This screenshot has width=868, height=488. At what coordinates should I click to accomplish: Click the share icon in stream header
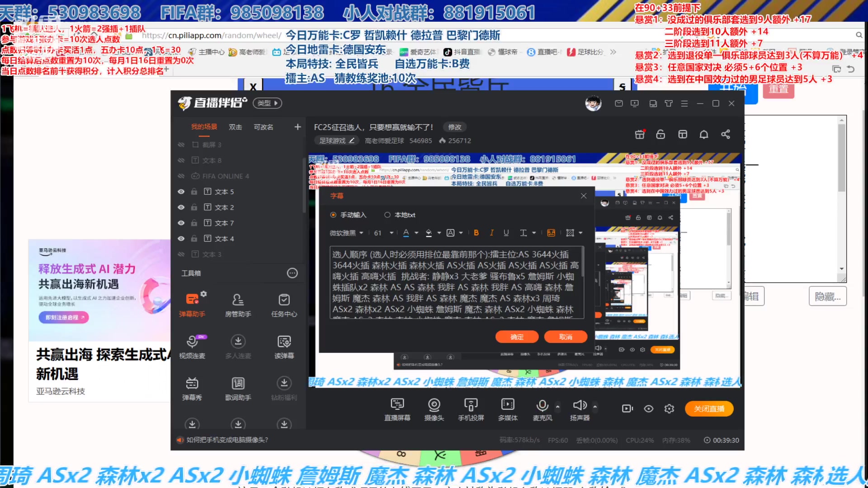[x=726, y=135]
